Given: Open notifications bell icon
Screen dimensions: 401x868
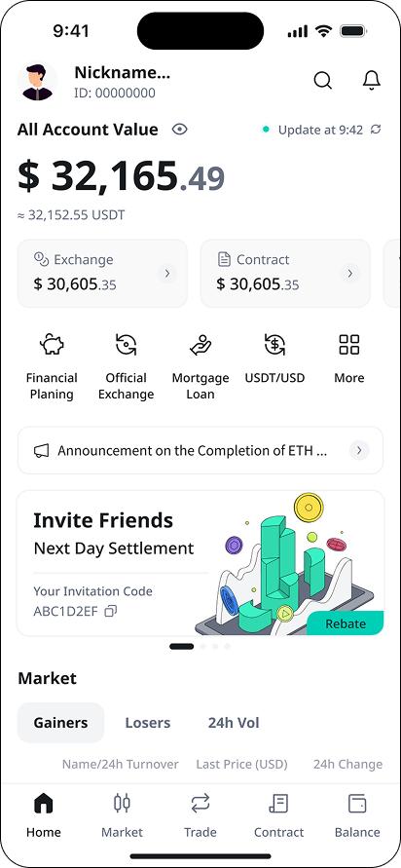Looking at the screenshot, I should click(x=372, y=80).
